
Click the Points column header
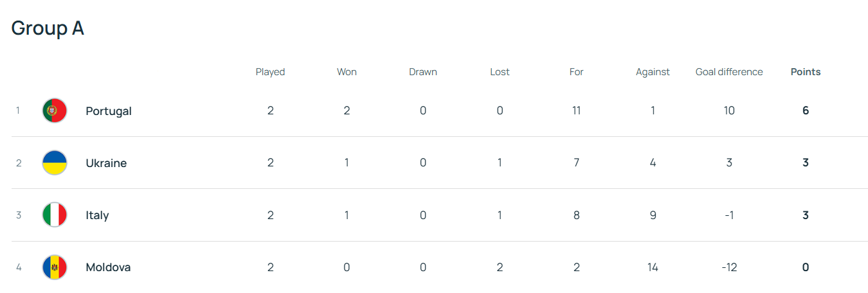[x=806, y=72]
